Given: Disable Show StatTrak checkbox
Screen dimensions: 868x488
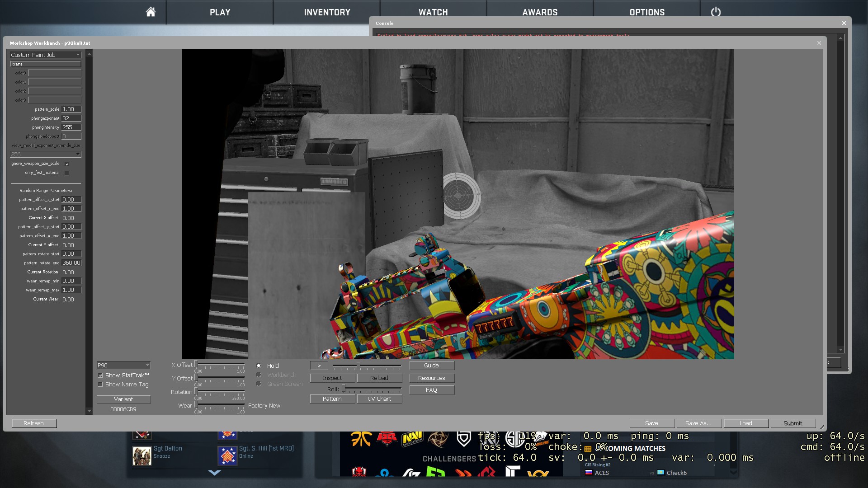Looking at the screenshot, I should click(100, 375).
